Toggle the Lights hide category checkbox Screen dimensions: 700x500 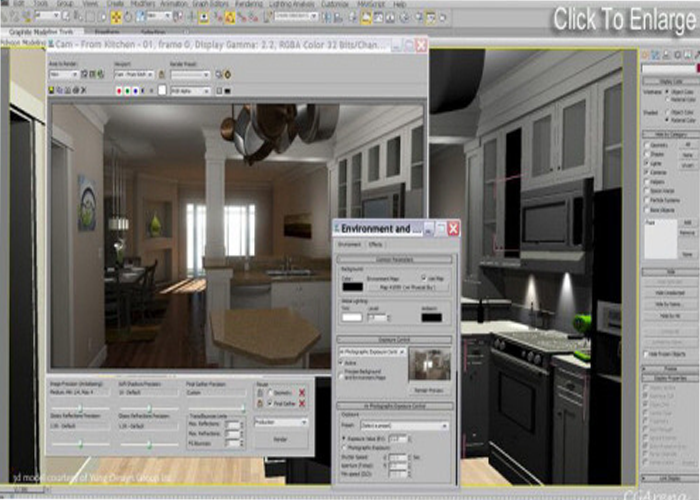pos(646,163)
